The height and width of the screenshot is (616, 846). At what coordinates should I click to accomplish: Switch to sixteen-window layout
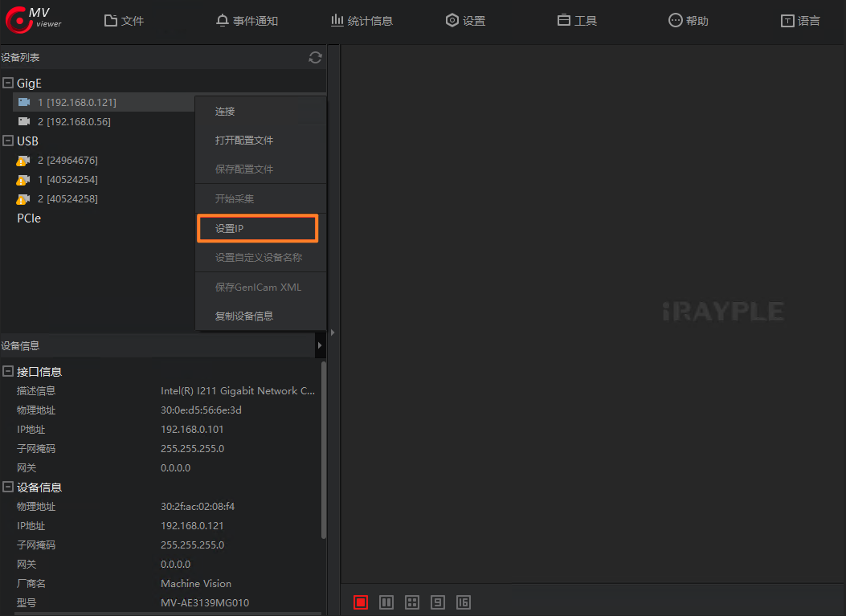click(464, 602)
